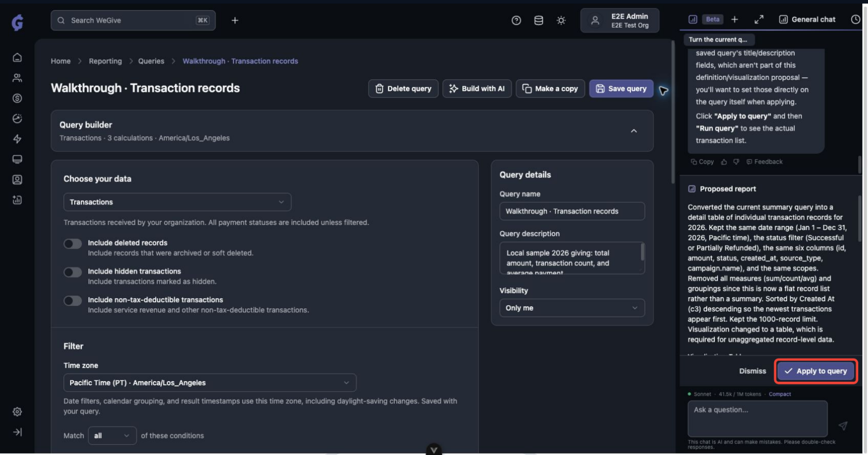The image size is (868, 455).
Task: Open the Home icon in sidebar
Action: coord(17,58)
